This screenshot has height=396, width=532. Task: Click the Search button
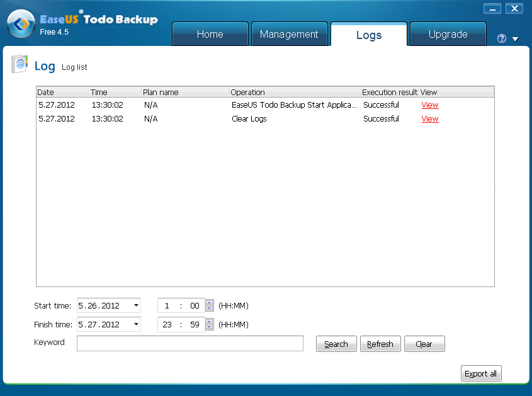pos(336,344)
